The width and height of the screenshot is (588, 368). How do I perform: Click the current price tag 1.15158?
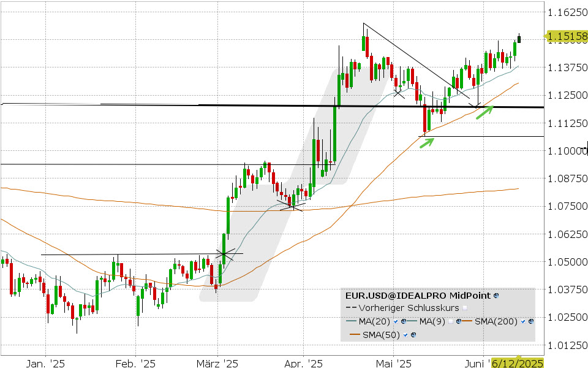coord(567,36)
